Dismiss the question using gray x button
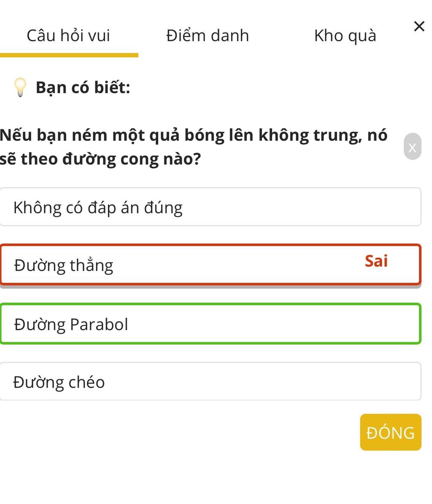 [412, 147]
